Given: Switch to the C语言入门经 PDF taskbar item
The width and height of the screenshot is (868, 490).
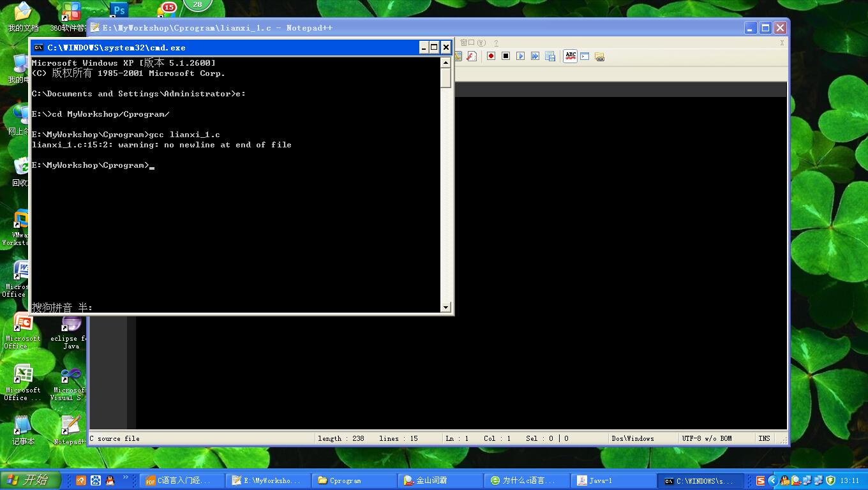Looking at the screenshot, I should point(183,480).
